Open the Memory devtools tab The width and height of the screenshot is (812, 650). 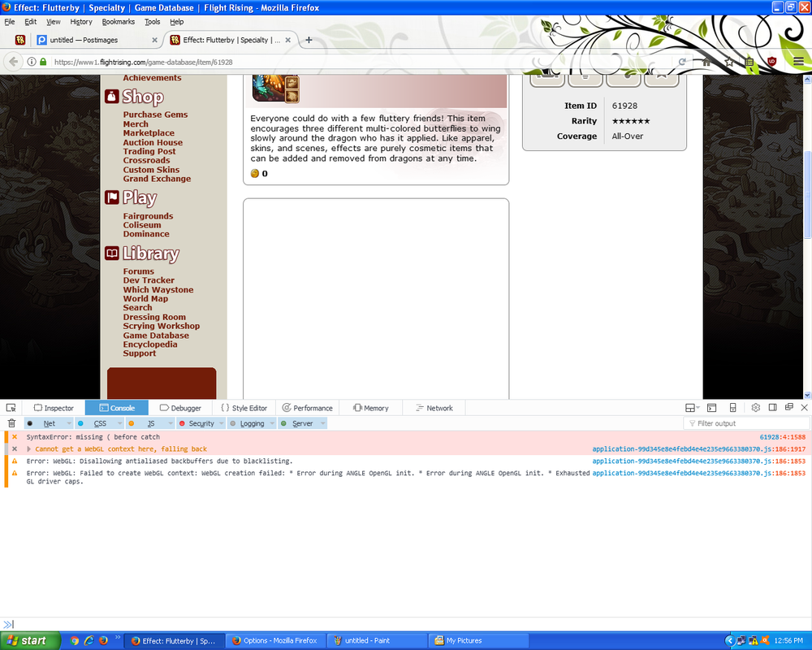(370, 408)
